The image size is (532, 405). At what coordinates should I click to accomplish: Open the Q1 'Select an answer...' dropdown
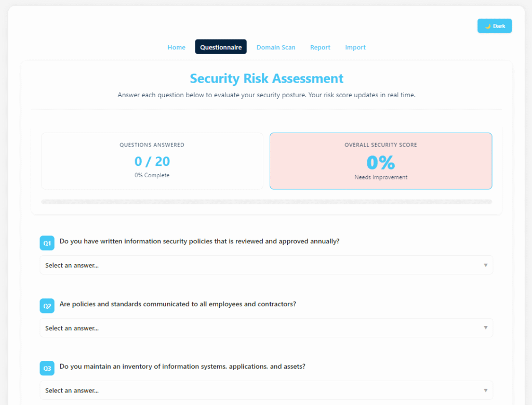266,265
